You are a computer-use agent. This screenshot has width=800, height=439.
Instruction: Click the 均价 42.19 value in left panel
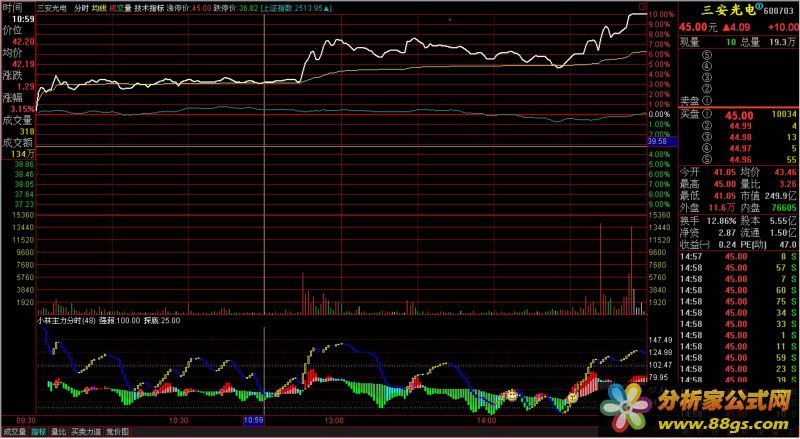[x=24, y=64]
